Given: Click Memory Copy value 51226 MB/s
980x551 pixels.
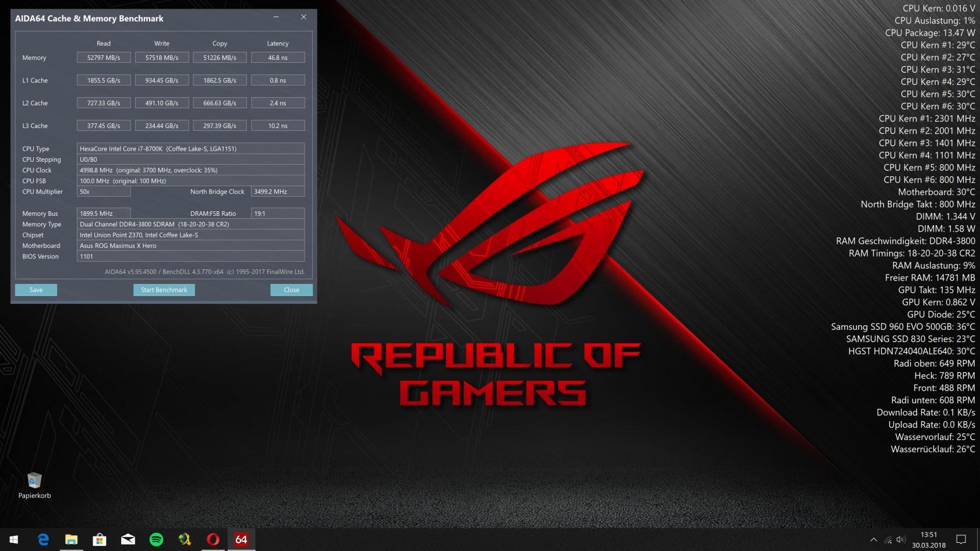Looking at the screenshot, I should click(220, 58).
